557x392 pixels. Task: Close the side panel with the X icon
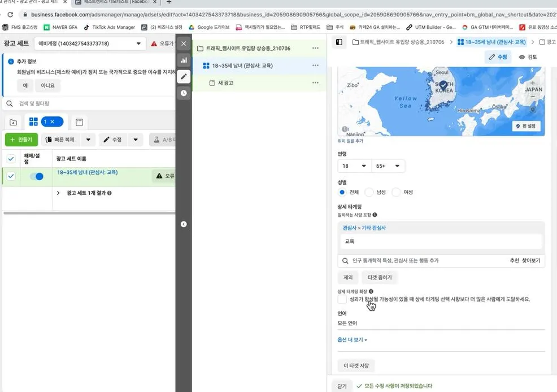pos(183,43)
